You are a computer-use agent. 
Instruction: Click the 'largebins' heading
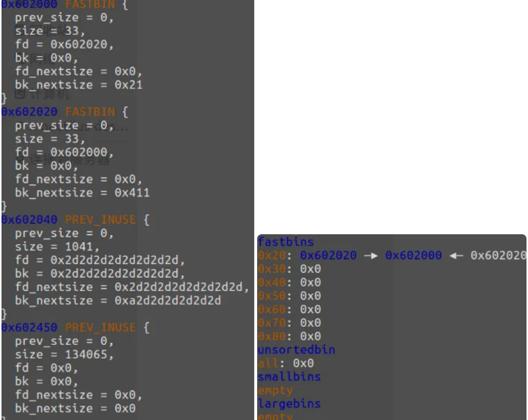click(290, 403)
